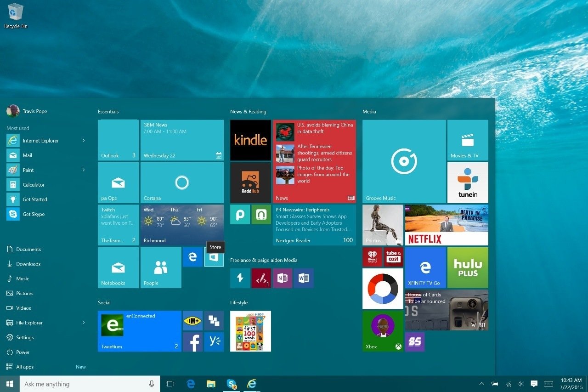Screen dimensions: 588x392
Task: Open the Notebooks mail tile
Action: coord(118,267)
